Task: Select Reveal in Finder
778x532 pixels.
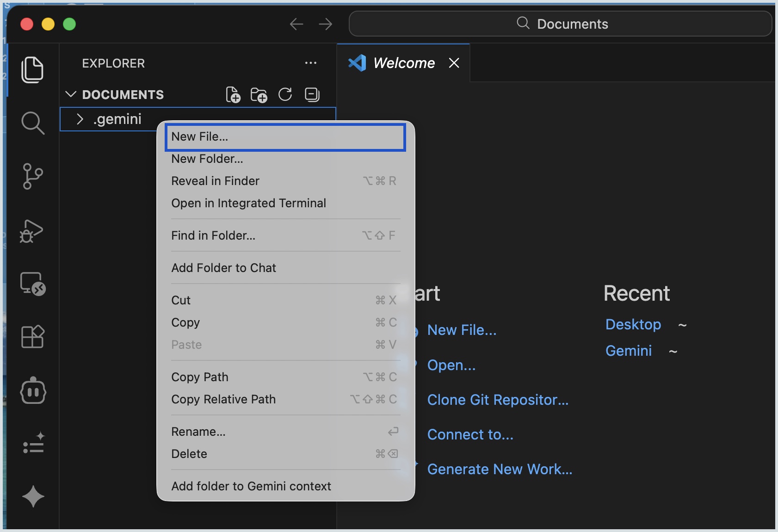Action: [x=285, y=181]
